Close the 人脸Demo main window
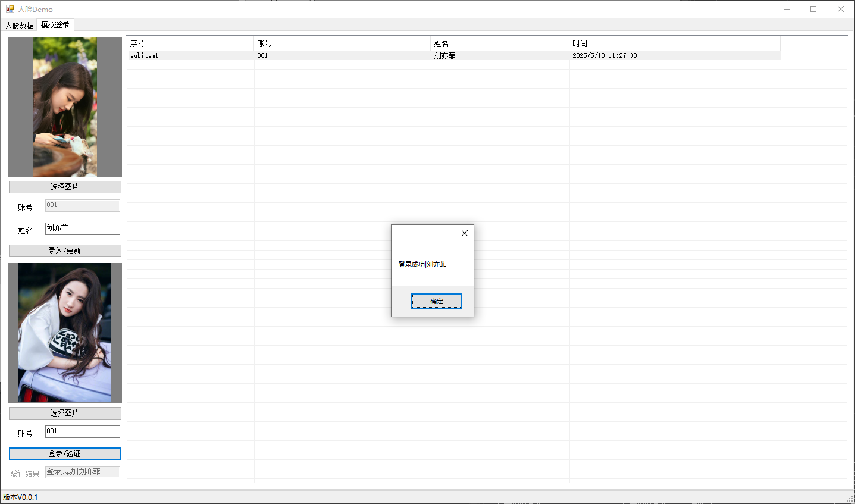This screenshot has height=504, width=855. (841, 9)
